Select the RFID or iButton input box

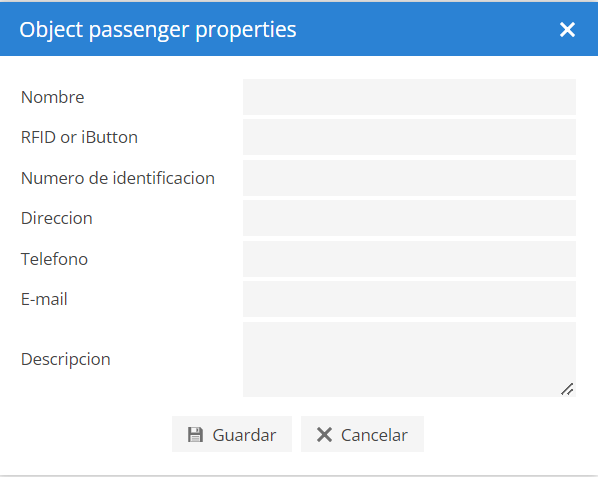[x=409, y=137]
